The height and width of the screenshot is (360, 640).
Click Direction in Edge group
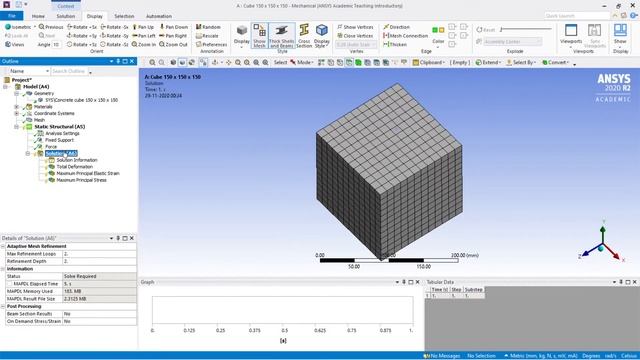point(396,27)
